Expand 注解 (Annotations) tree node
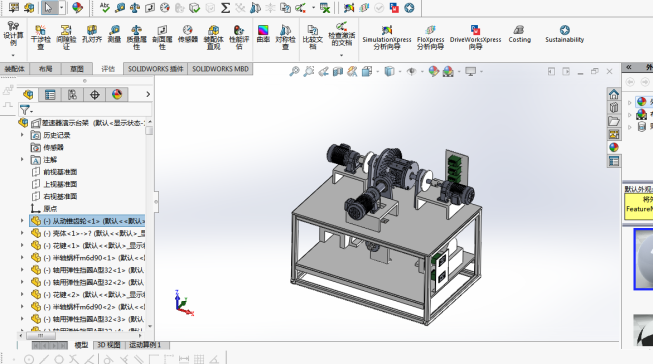This screenshot has height=364, width=653. pos(22,160)
